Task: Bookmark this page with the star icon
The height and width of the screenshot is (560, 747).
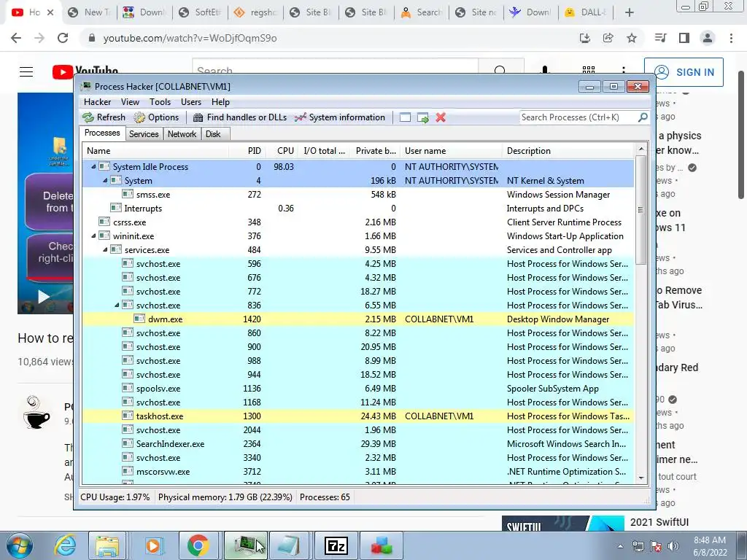Action: [632, 38]
